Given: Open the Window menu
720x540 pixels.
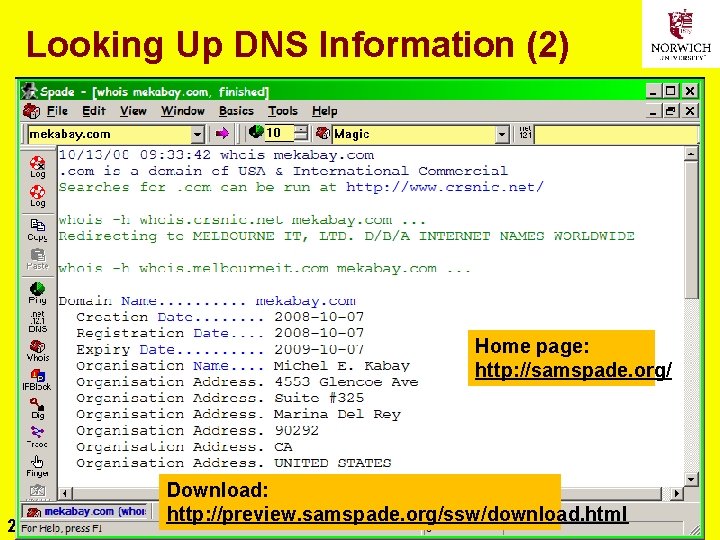Looking at the screenshot, I should coord(183,111).
